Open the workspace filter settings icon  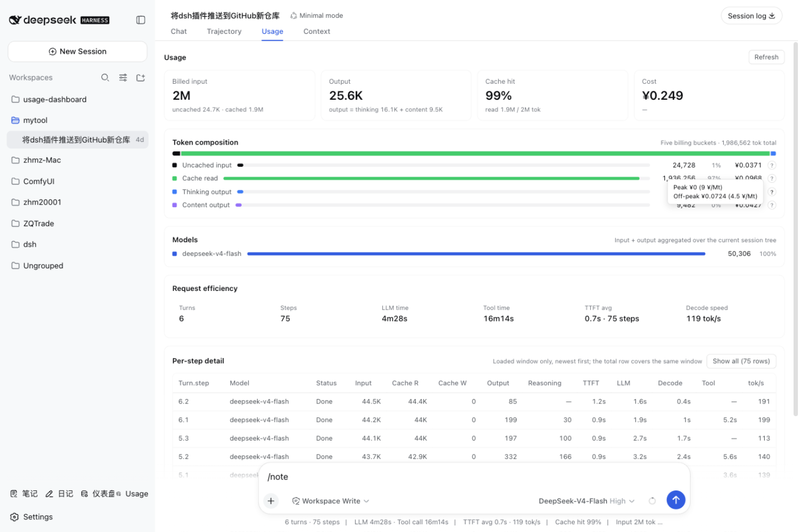[123, 78]
